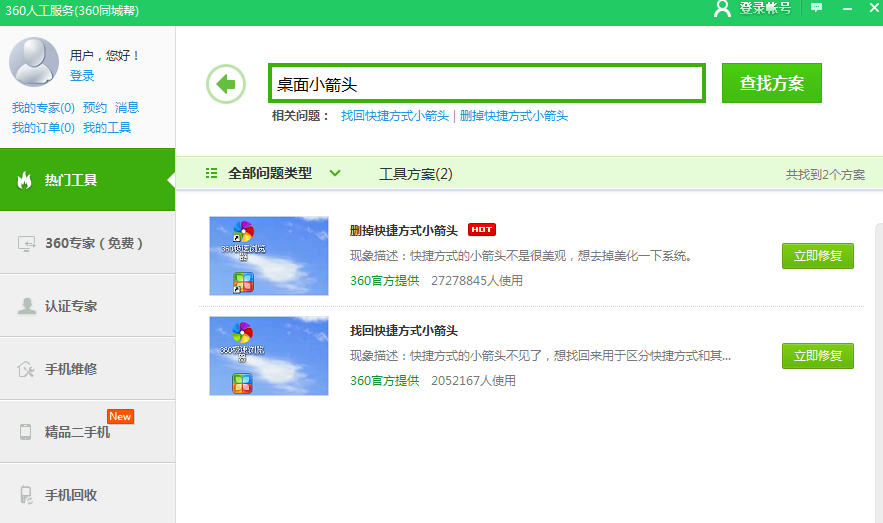Image resolution: width=883 pixels, height=523 pixels.
Task: Click the description starting 现象描述：快捷方式的小箭头不见了
Action: (541, 356)
